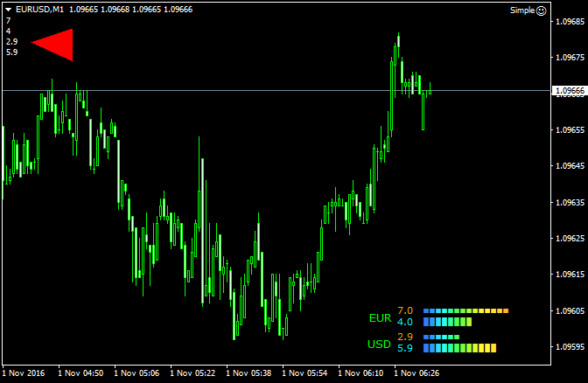Click the 1.09675 price scale label

tap(570, 58)
